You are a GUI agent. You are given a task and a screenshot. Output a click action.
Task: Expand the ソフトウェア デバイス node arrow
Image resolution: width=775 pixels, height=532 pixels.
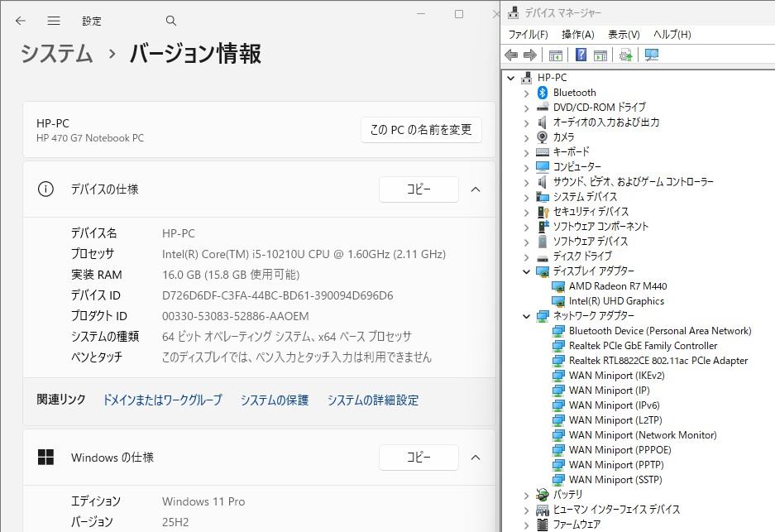pyautogui.click(x=526, y=242)
